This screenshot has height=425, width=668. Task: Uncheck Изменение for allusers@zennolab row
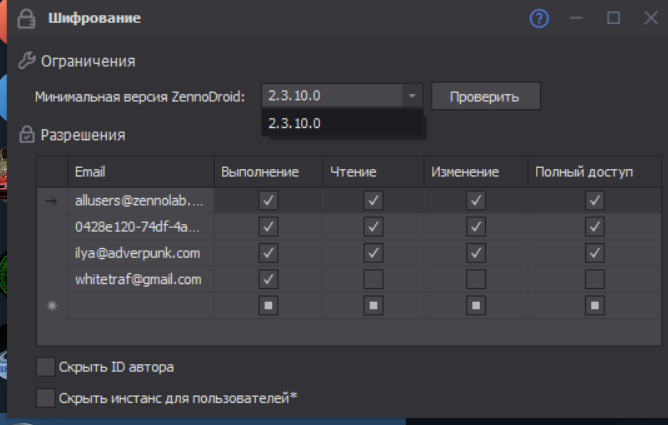[x=476, y=201]
